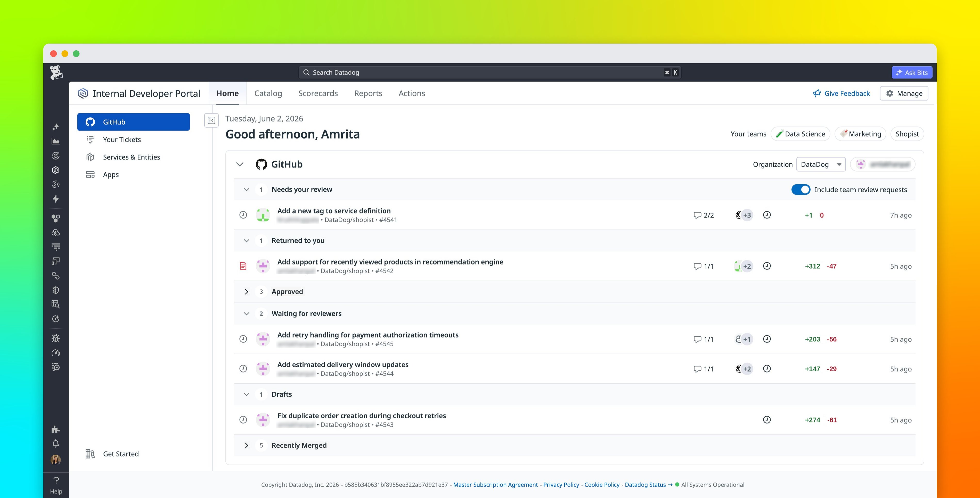
Task: Collapse the Needs your review group
Action: (x=247, y=190)
